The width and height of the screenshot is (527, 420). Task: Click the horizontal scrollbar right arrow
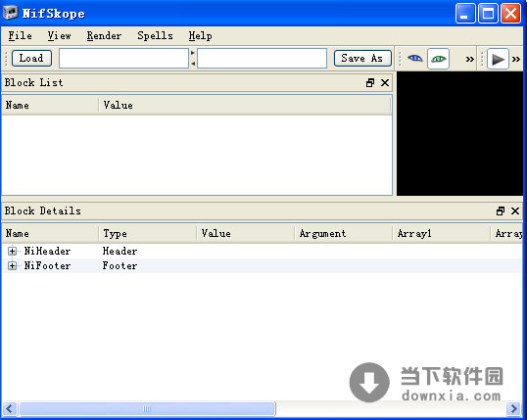pos(514,408)
